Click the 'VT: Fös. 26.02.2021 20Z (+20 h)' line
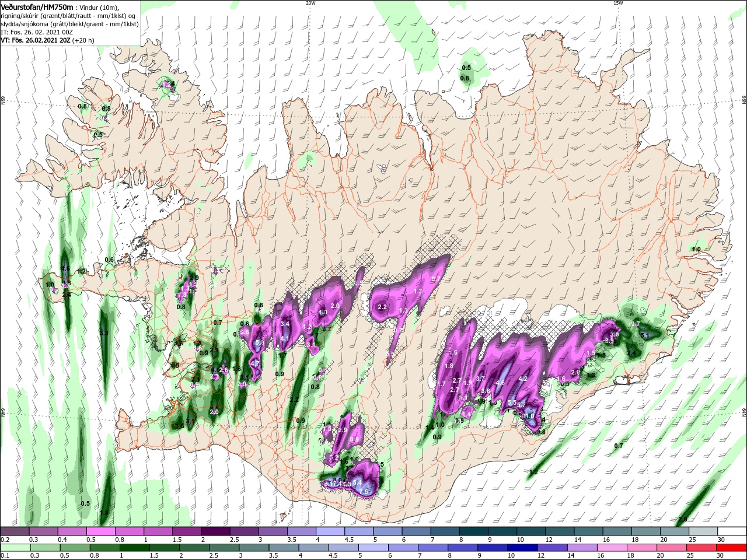Screen dimensions: 747x560 [x=47, y=40]
